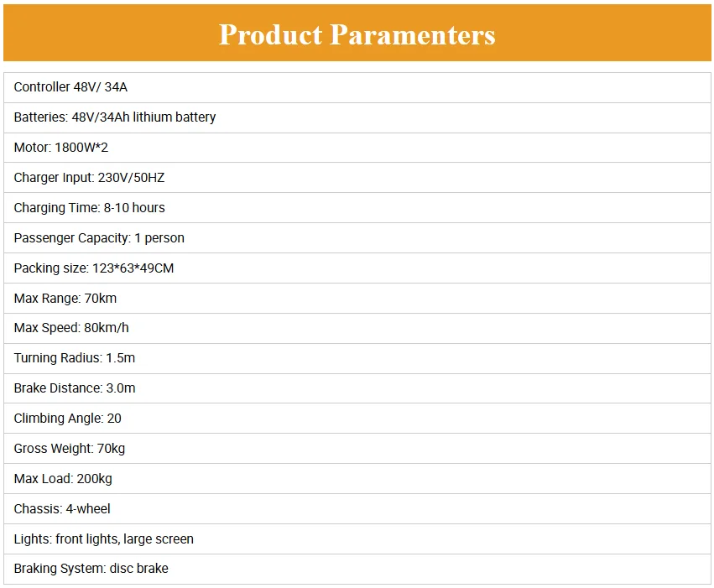
Task: Click the Turning Radius 1.5m row
Action: (x=357, y=359)
